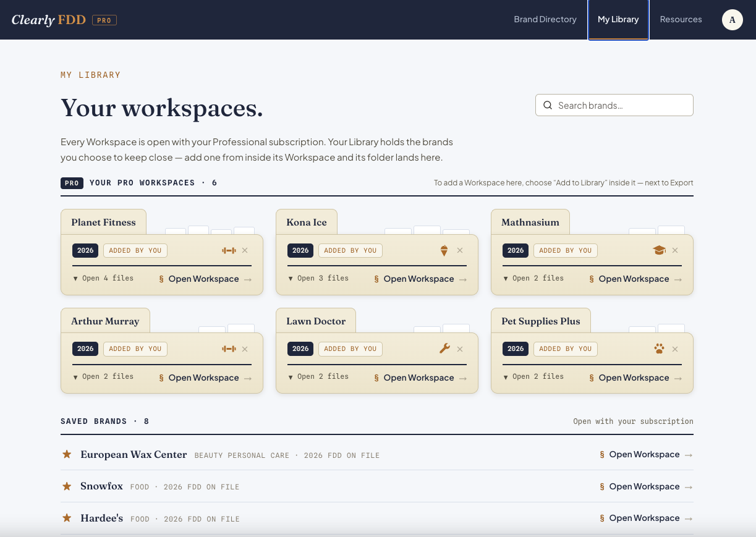Click the Snowfox brand name
756x537 pixels.
tap(101, 486)
